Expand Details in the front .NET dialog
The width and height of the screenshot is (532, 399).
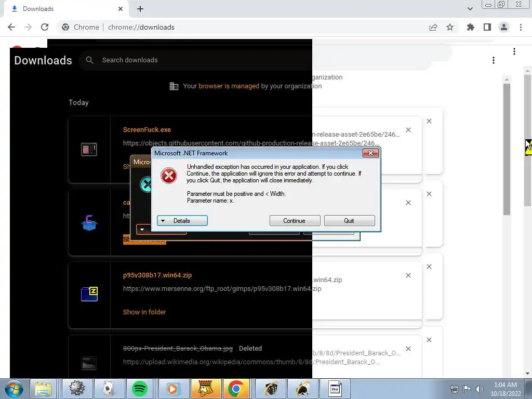coord(182,220)
